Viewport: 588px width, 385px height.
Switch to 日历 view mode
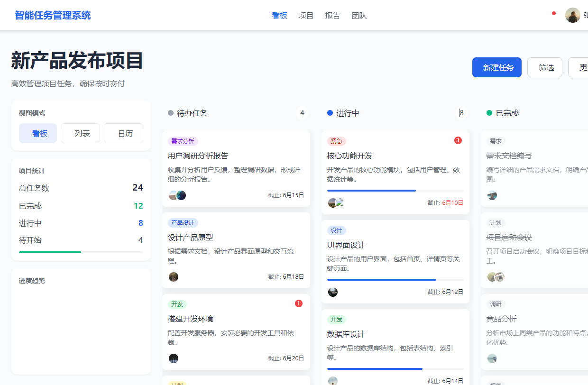123,133
